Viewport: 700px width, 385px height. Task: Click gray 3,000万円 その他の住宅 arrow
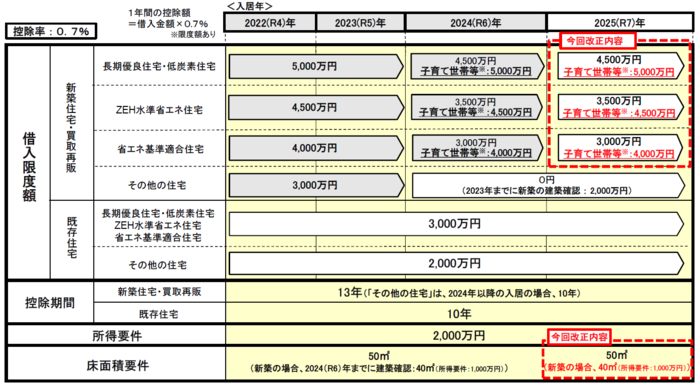[x=316, y=185]
